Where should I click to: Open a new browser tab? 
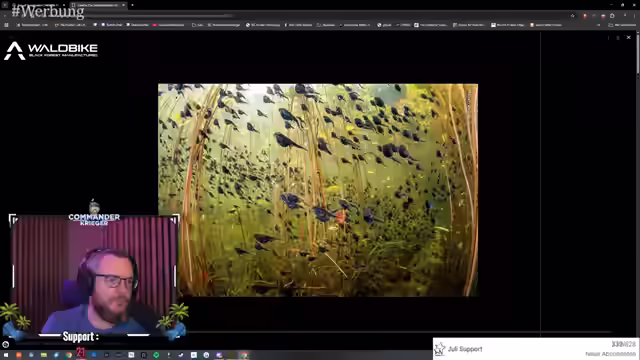(x=132, y=5)
